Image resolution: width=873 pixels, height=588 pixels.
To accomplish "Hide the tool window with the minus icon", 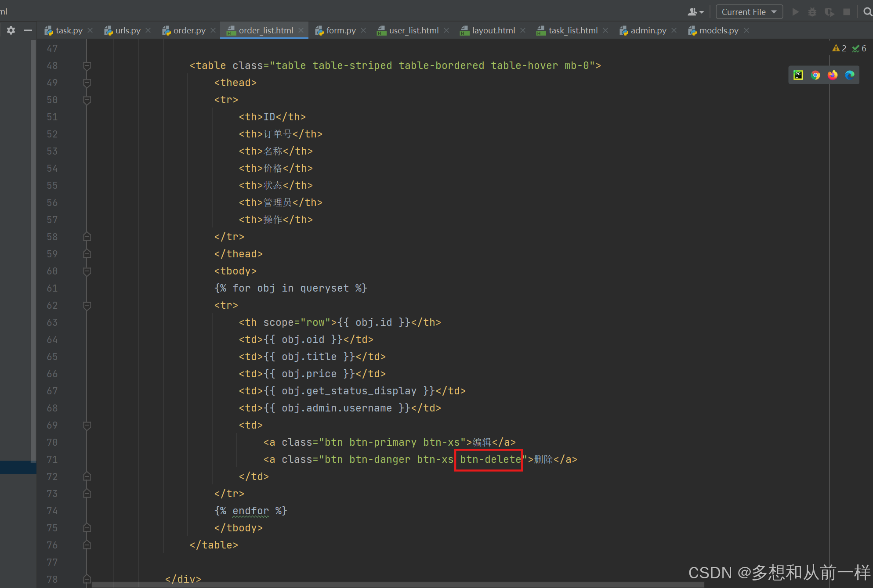I will (28, 30).
